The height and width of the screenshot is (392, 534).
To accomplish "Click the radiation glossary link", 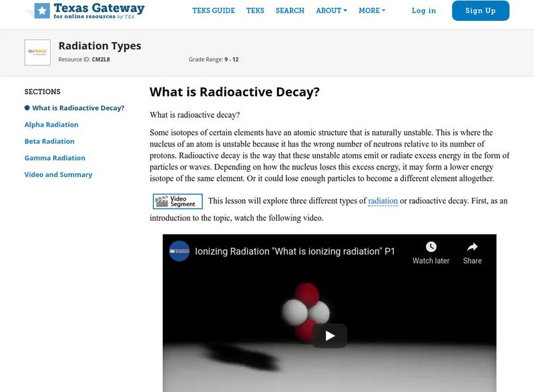I will [382, 201].
